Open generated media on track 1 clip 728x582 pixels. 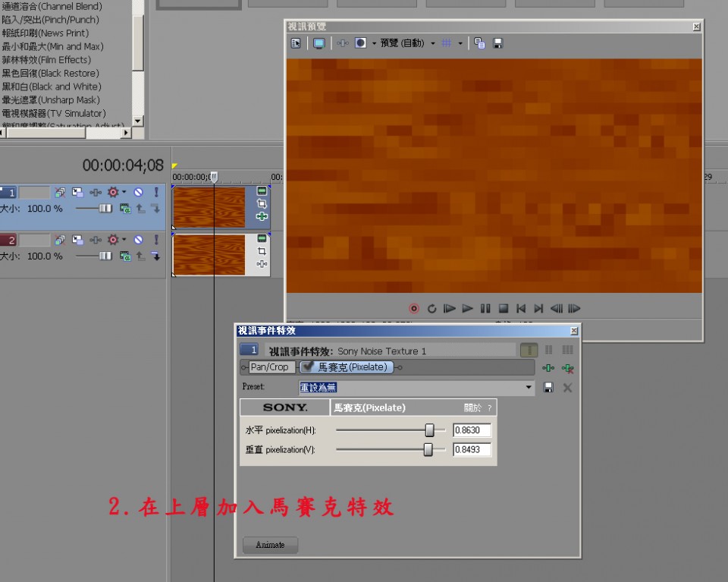(262, 191)
